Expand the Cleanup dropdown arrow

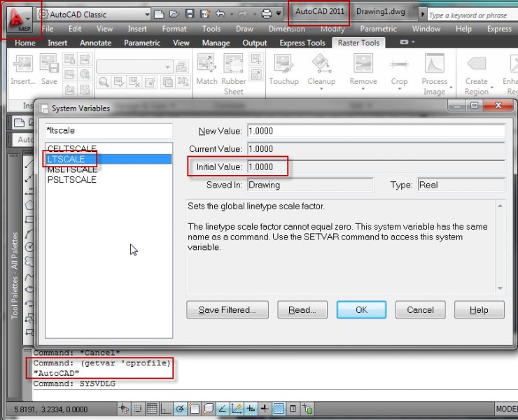[x=321, y=89]
